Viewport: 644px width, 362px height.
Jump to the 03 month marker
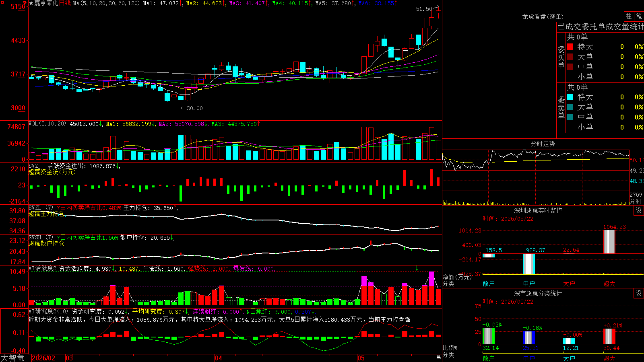click(x=69, y=358)
